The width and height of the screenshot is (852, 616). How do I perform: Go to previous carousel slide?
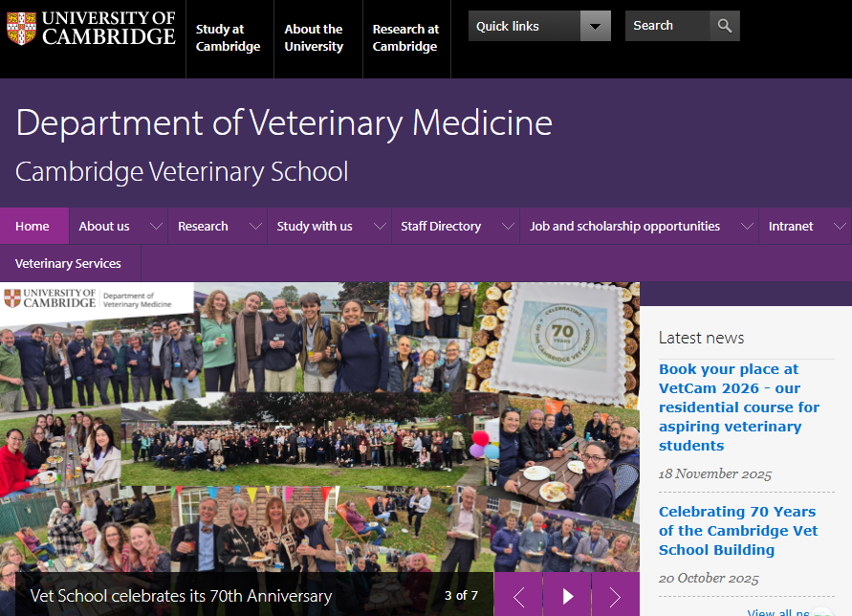(x=518, y=597)
